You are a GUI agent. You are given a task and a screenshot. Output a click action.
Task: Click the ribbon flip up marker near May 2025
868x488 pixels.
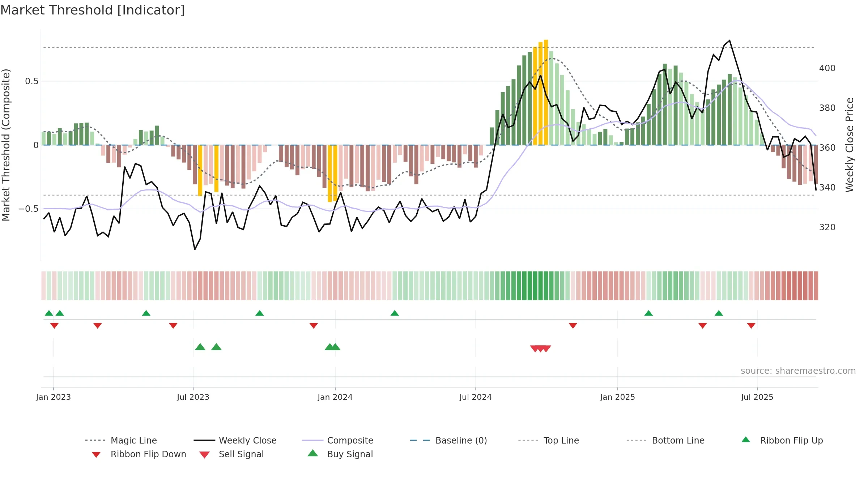(x=719, y=313)
